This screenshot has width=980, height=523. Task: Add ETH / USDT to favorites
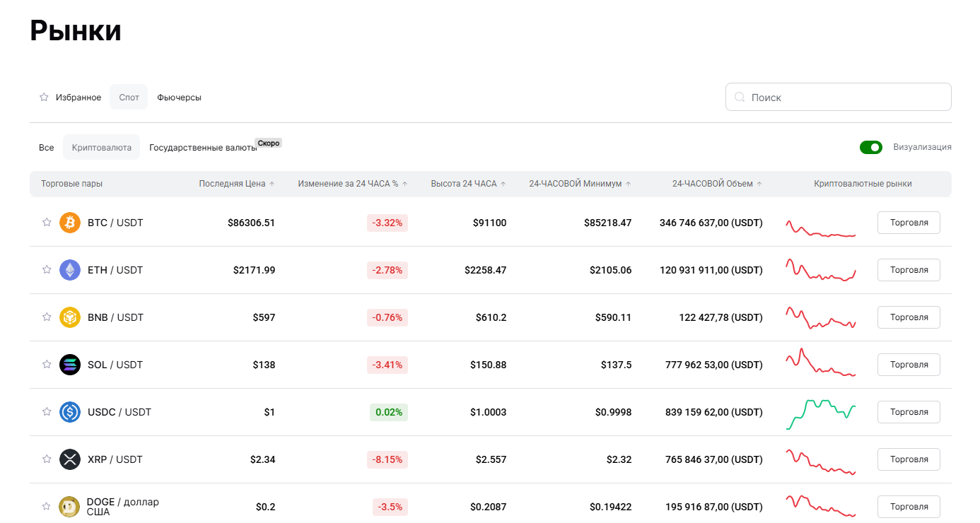[47, 270]
